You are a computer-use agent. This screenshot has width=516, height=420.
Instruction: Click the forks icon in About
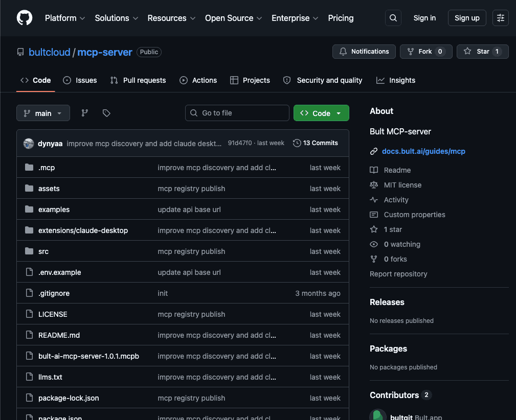tap(373, 259)
